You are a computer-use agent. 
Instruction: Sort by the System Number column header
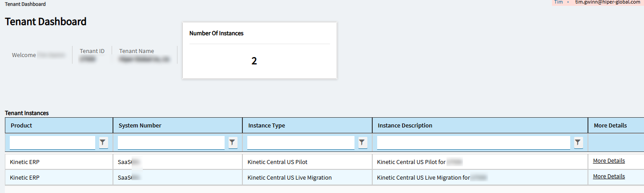[178, 125]
